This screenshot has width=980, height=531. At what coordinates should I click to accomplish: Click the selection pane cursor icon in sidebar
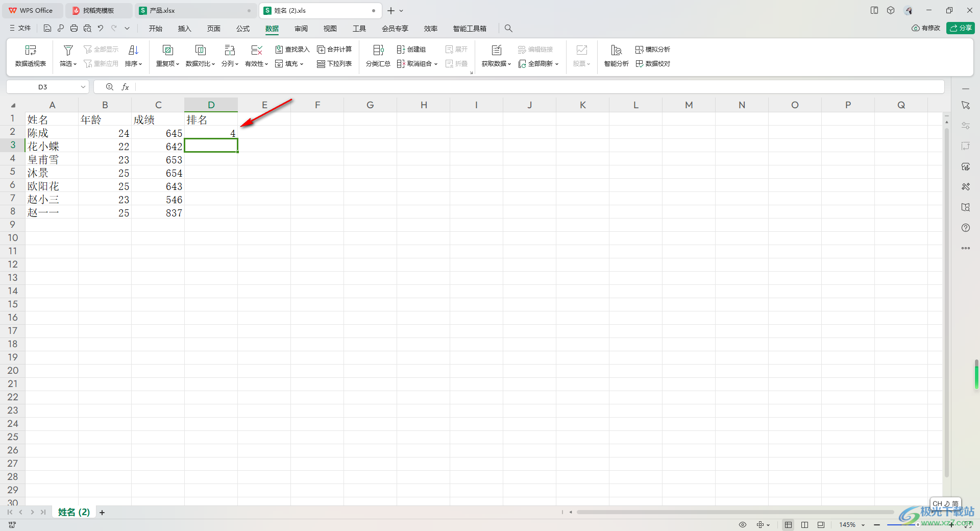[965, 105]
